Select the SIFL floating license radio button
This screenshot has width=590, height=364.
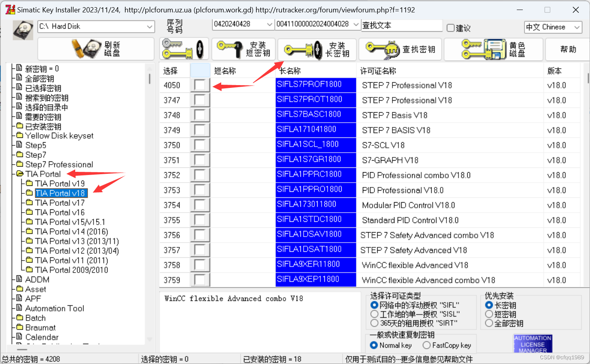coord(374,305)
